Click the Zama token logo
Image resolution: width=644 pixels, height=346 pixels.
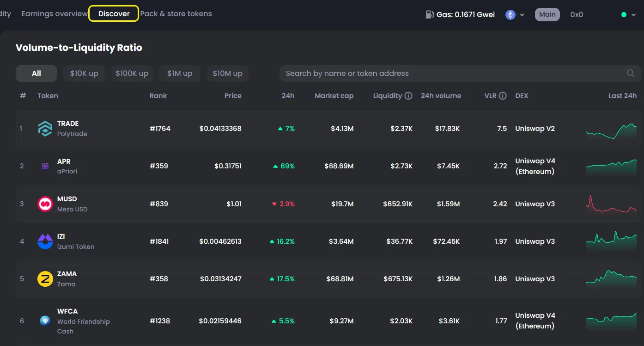click(45, 279)
